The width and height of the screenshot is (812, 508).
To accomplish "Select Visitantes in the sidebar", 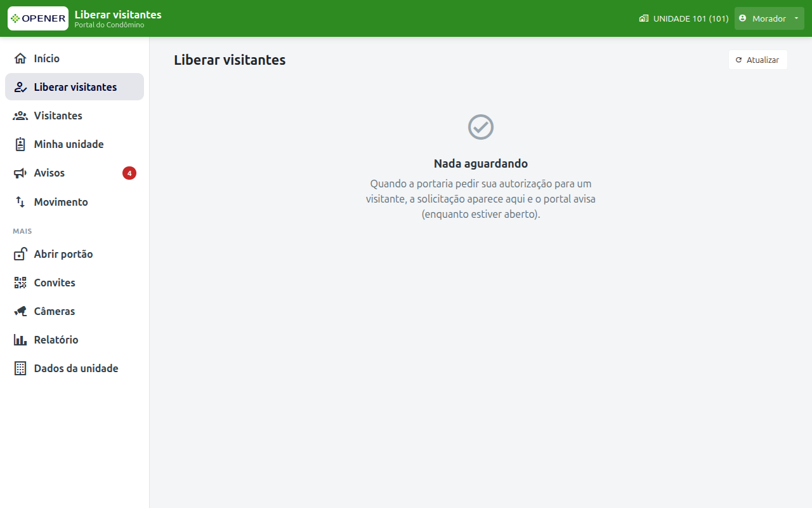I will (75, 116).
